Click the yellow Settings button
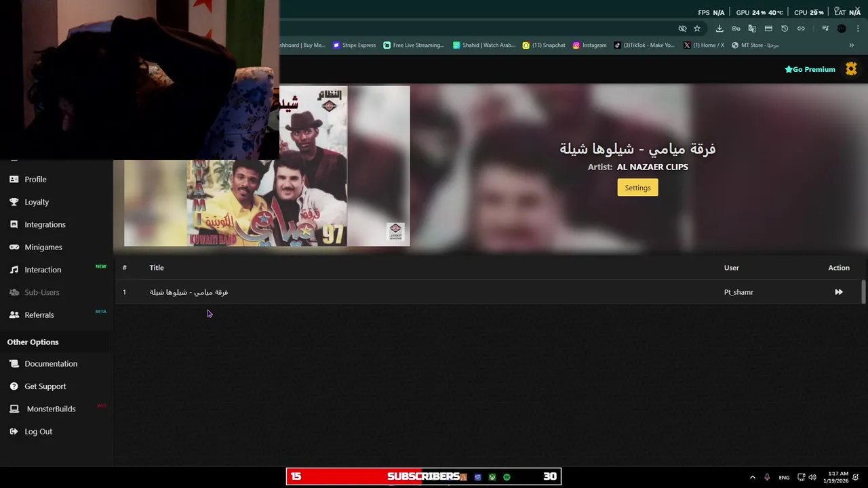 pos(637,188)
